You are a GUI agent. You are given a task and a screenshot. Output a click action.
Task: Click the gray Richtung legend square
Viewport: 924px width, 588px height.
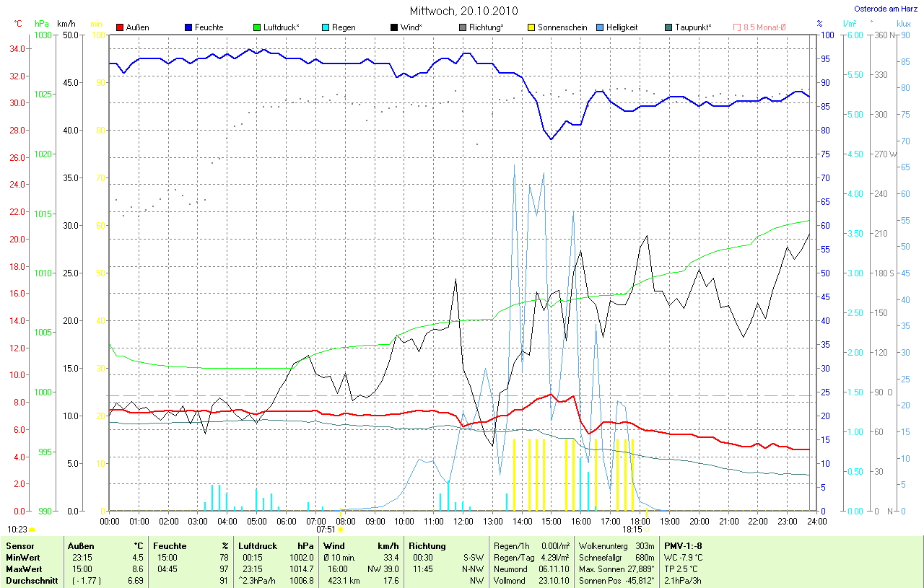pyautogui.click(x=463, y=27)
